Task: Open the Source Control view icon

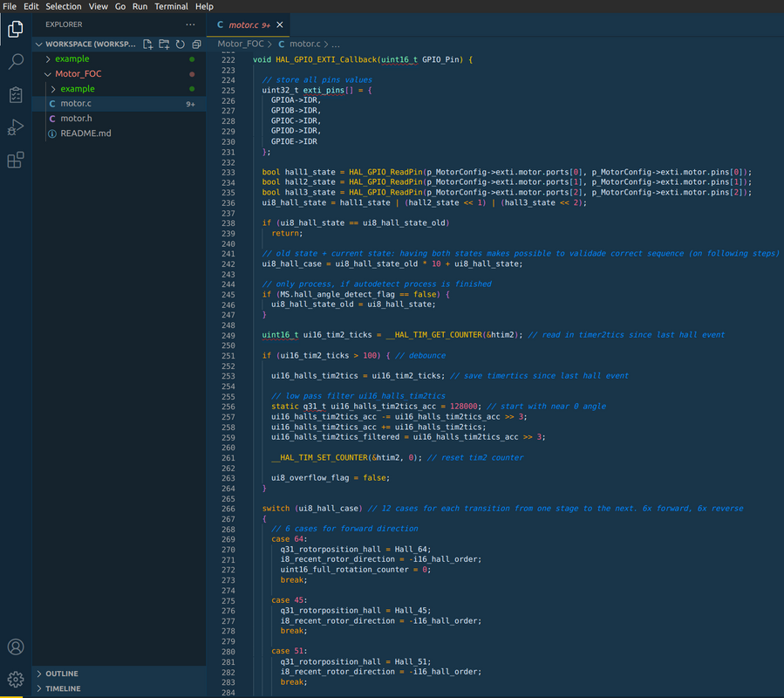Action: pyautogui.click(x=16, y=94)
